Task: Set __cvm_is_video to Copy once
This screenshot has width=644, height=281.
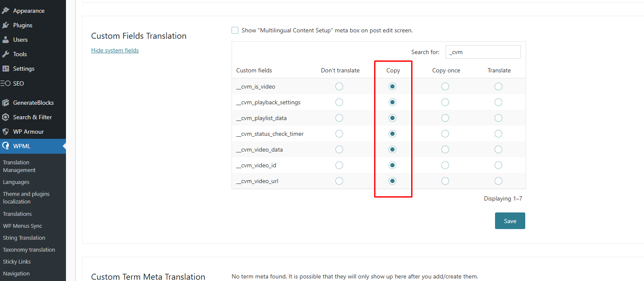Action: point(445,86)
